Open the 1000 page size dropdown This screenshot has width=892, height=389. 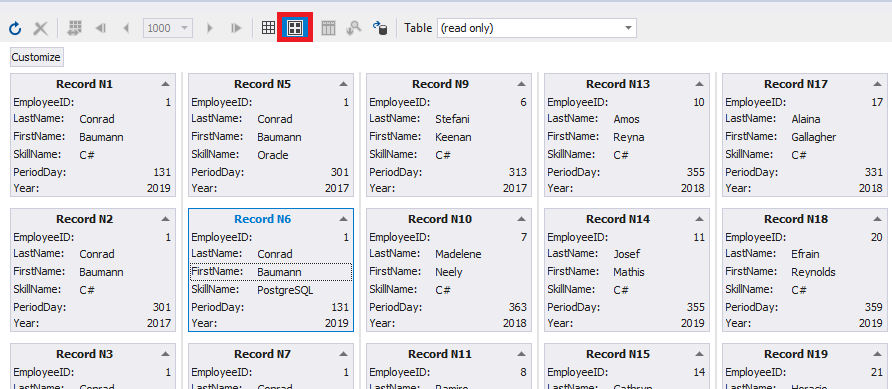tap(184, 28)
